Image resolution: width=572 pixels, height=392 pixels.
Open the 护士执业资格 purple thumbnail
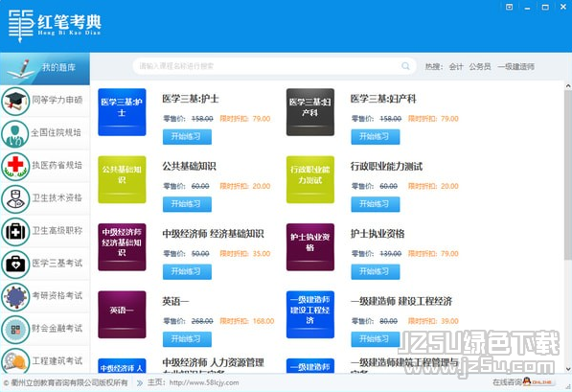pos(310,247)
